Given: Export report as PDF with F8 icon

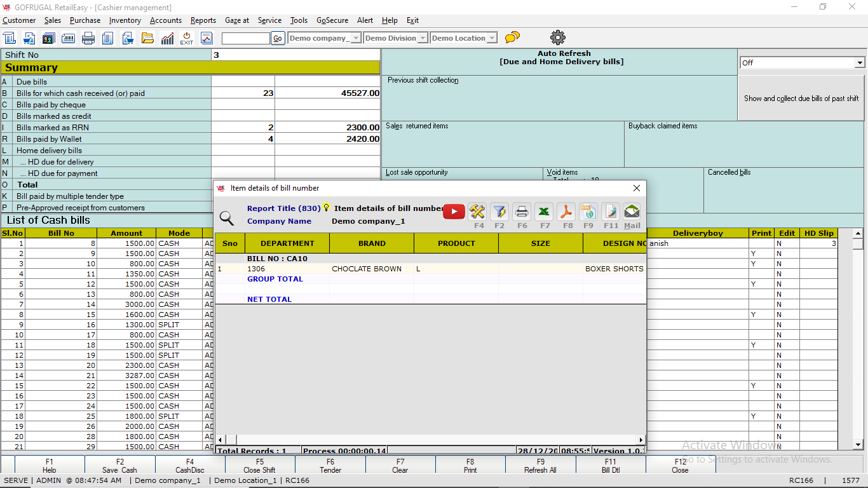Looking at the screenshot, I should click(567, 212).
